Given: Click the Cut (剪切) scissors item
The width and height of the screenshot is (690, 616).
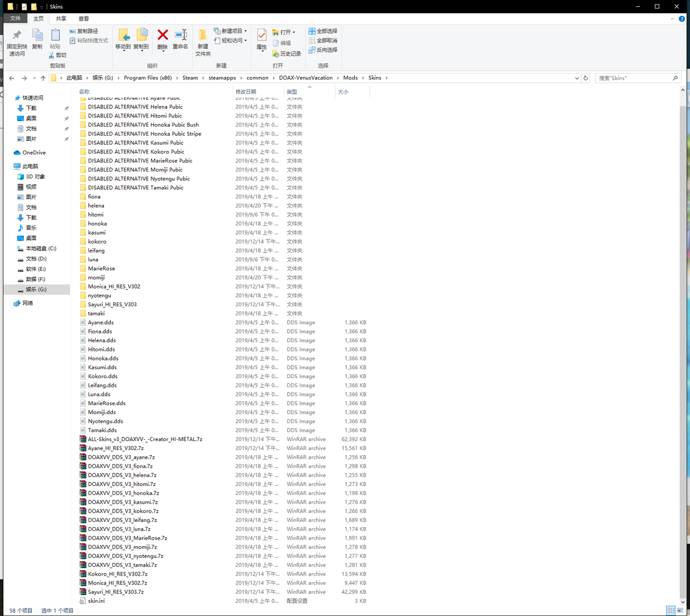Looking at the screenshot, I should coord(58,55).
